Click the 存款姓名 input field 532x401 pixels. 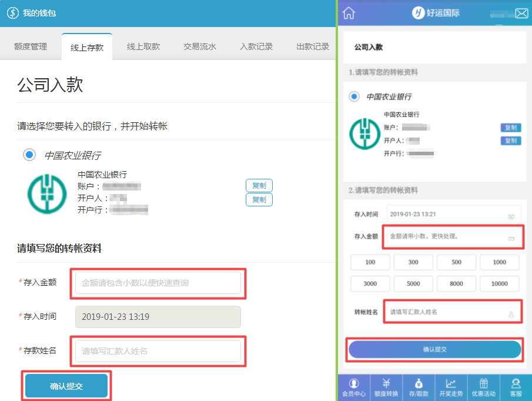click(158, 351)
